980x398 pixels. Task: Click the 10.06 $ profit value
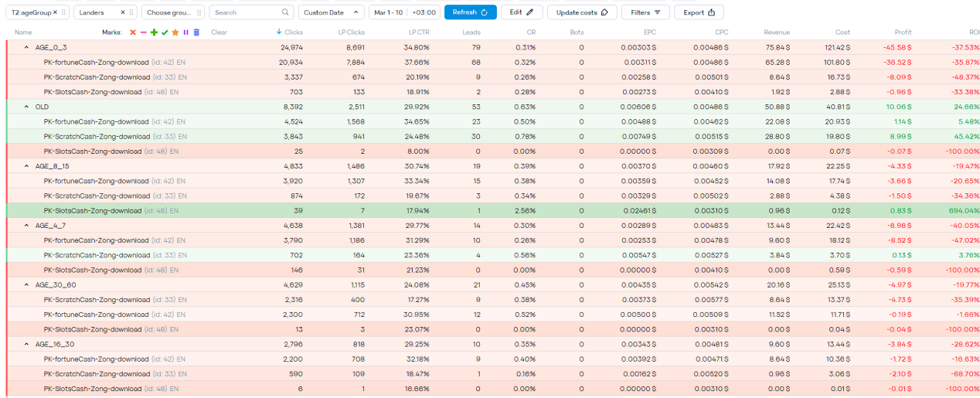[900, 107]
